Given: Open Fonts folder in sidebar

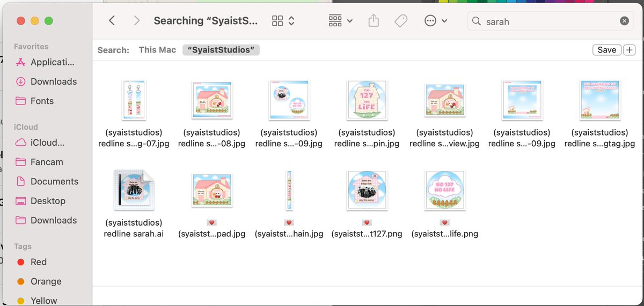Looking at the screenshot, I should [x=35, y=101].
